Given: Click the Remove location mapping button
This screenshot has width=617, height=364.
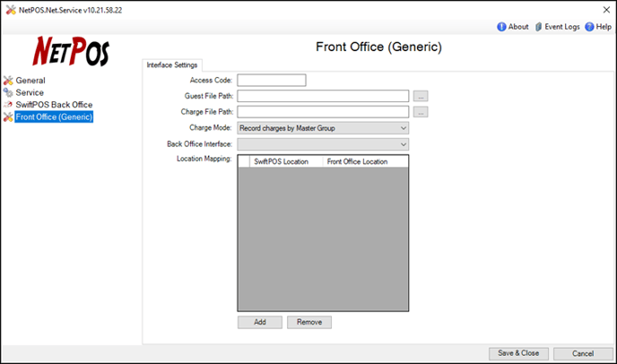Looking at the screenshot, I should click(309, 322).
